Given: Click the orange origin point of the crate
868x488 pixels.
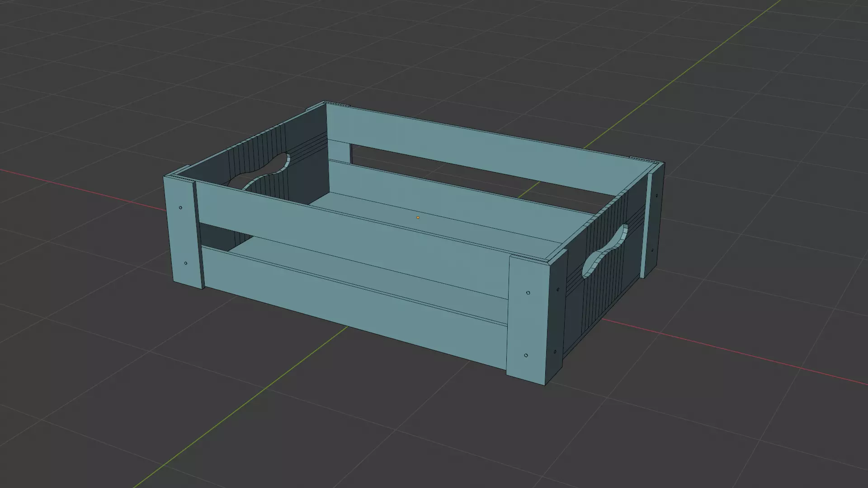Looking at the screenshot, I should pos(418,218).
